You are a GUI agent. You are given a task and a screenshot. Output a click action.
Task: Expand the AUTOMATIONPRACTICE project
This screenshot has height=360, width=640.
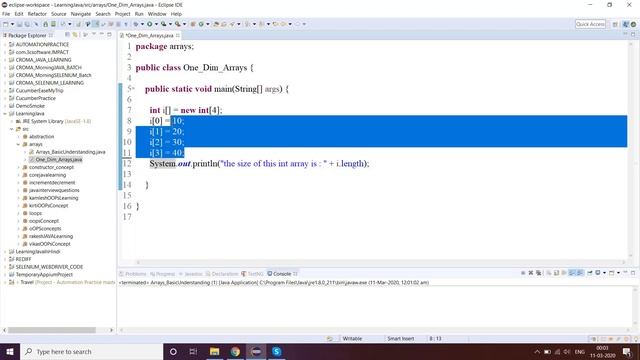pos(5,44)
